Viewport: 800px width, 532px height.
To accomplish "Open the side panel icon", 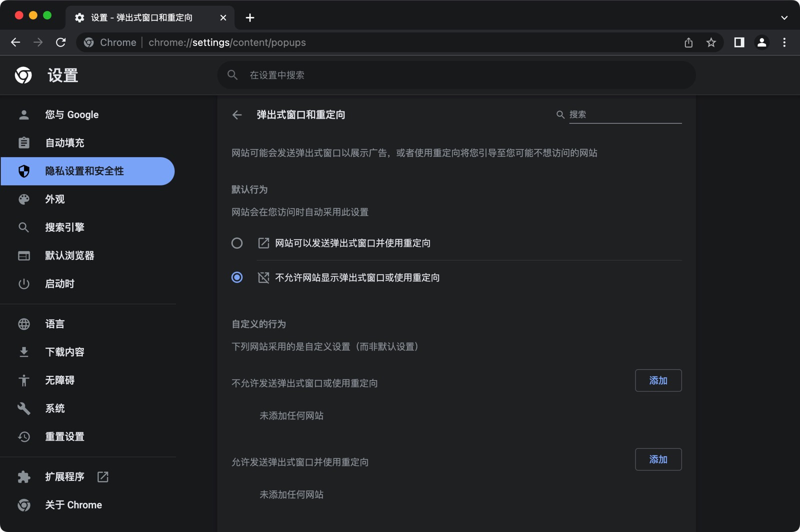I will click(739, 42).
